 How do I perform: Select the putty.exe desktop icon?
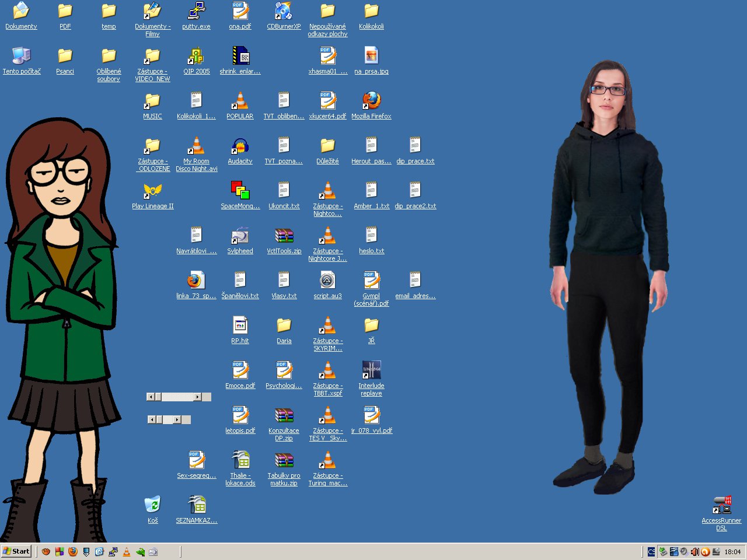click(196, 12)
